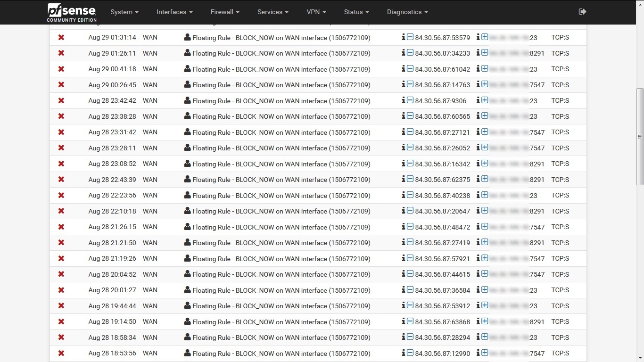Click rule user icon in 22:10:18 row

click(187, 211)
